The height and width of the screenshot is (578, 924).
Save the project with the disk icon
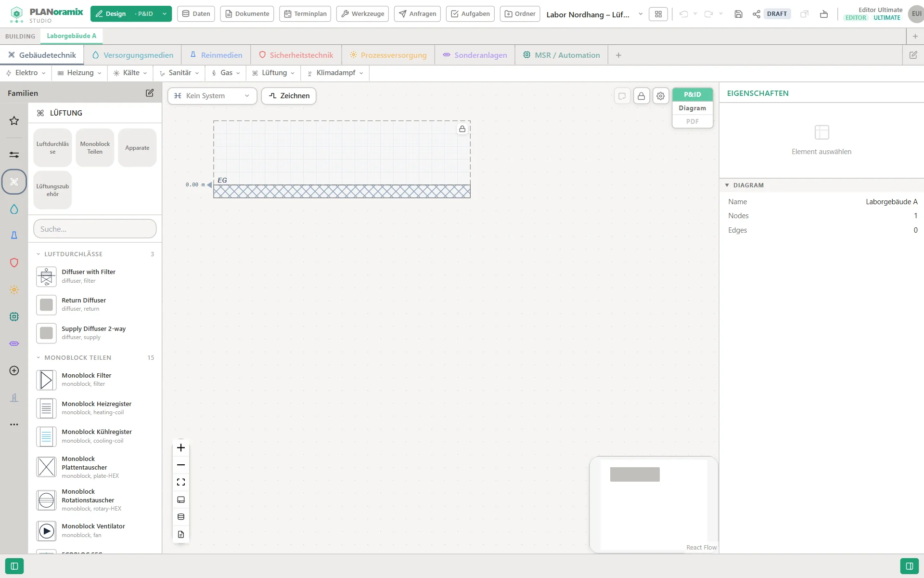coord(738,14)
